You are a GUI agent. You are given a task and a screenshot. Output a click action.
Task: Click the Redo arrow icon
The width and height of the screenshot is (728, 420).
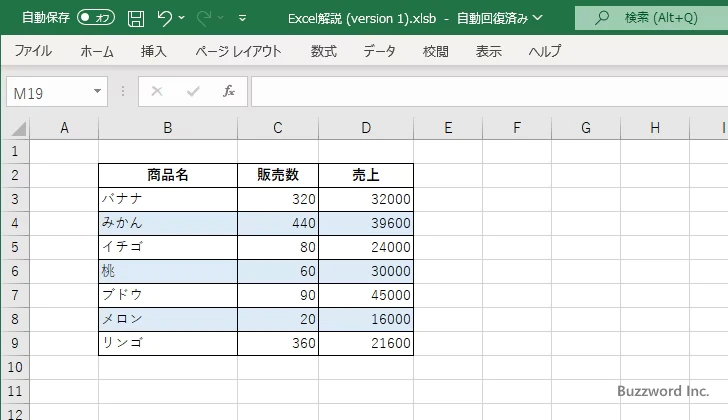(203, 18)
